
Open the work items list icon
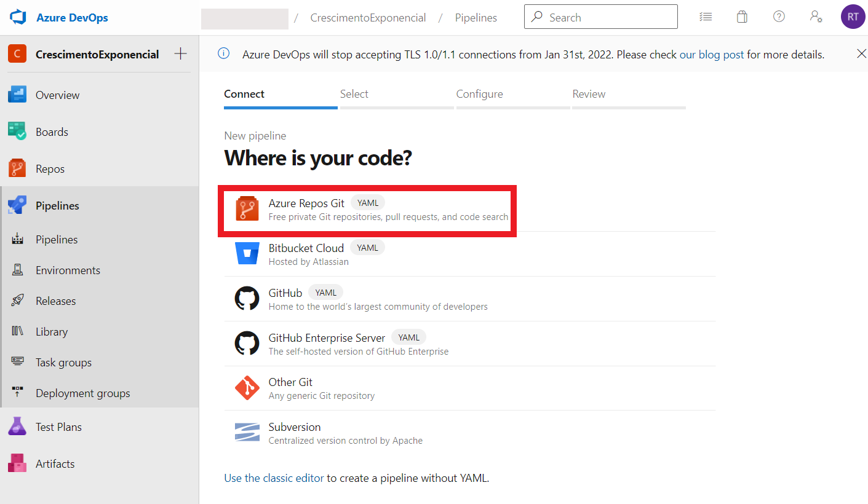point(706,17)
